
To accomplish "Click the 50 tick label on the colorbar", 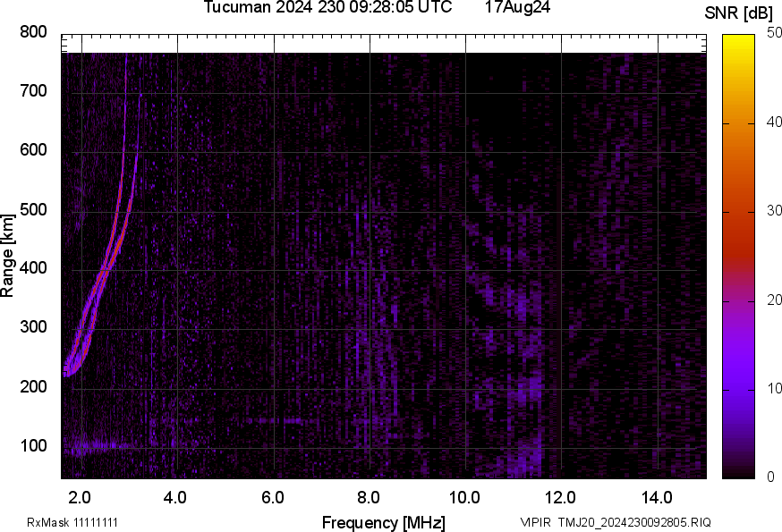I will point(774,34).
